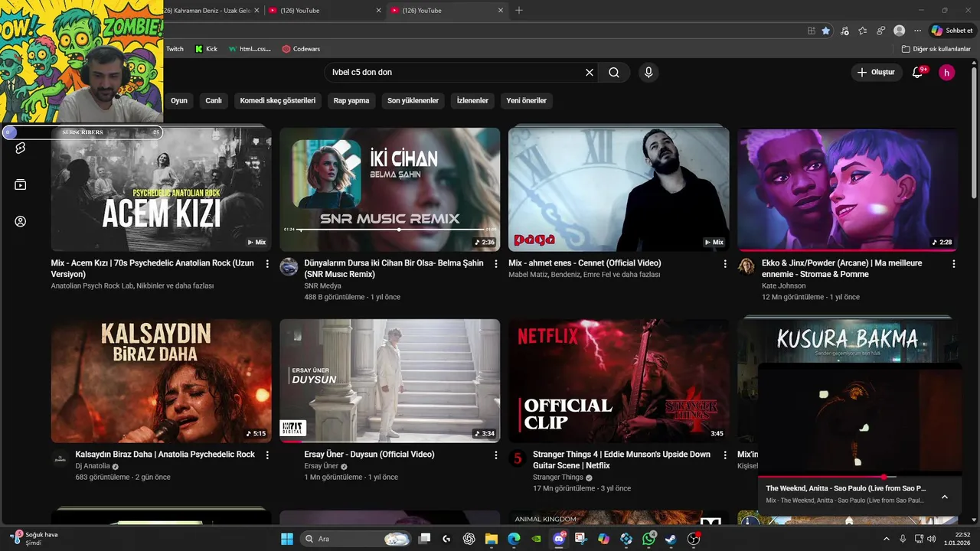
Task: Open the browser profile icon
Action: click(x=900, y=31)
